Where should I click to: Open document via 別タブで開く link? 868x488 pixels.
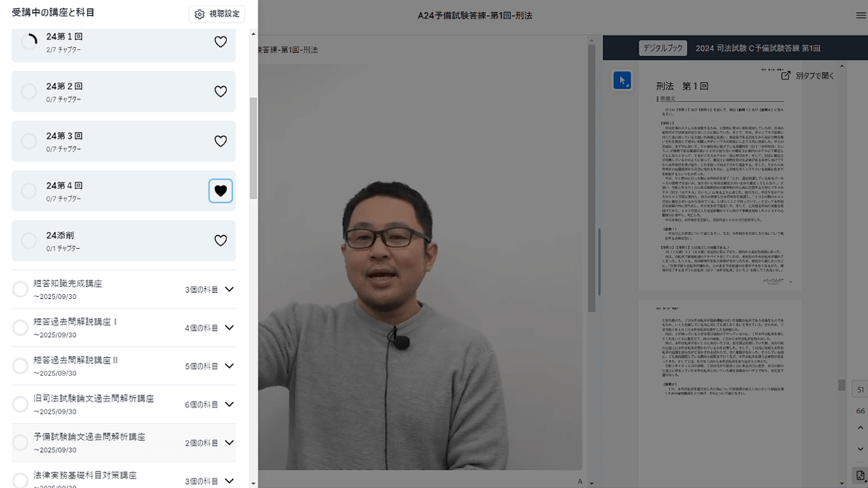[808, 76]
